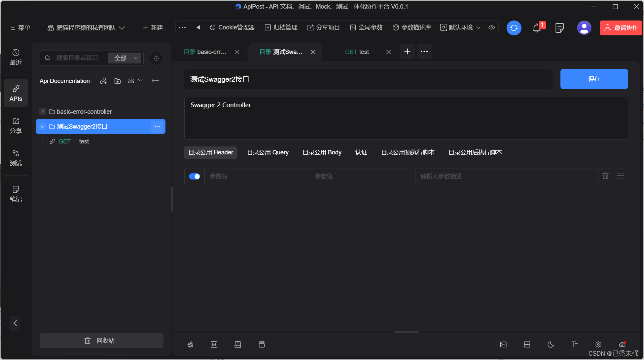Select the 目录公用后执行脚本 tab
Viewport: 644px width, 360px height.
click(x=475, y=152)
